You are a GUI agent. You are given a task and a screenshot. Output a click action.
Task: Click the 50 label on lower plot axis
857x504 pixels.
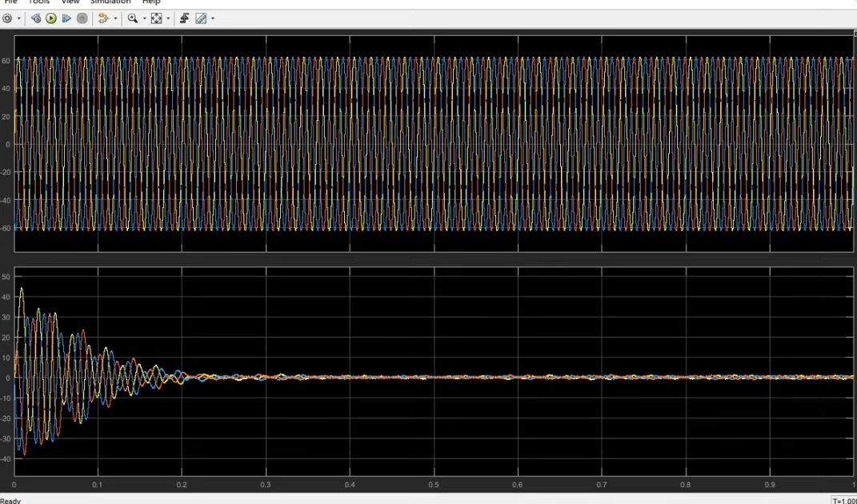[6, 277]
